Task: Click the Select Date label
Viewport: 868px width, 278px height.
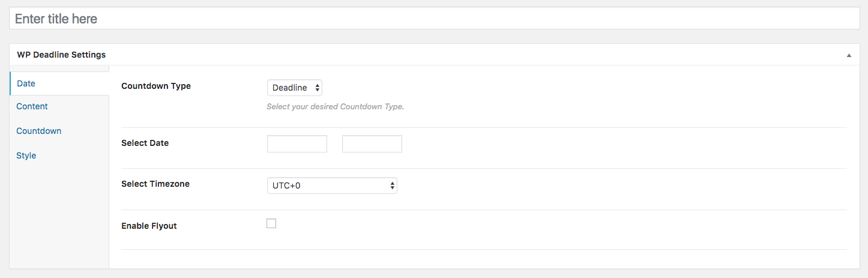Action: click(x=145, y=143)
